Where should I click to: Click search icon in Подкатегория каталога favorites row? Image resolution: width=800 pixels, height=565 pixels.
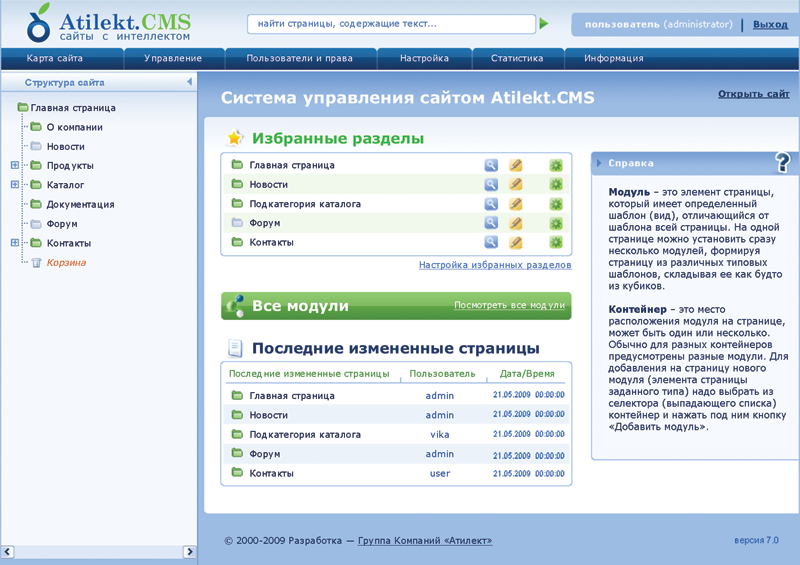[491, 204]
